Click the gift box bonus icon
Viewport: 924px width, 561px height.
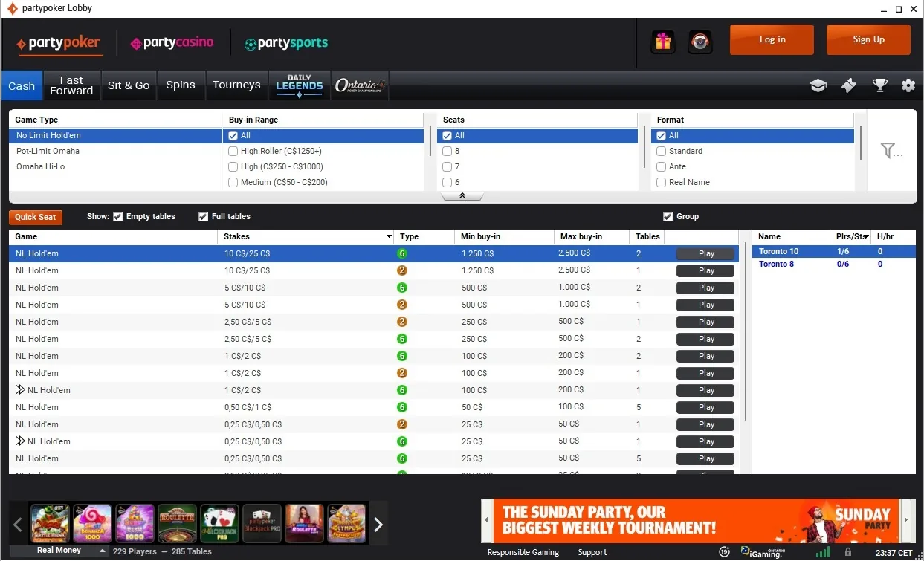662,42
